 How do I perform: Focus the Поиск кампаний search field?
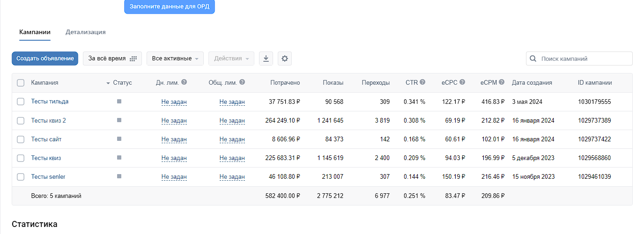pyautogui.click(x=579, y=58)
